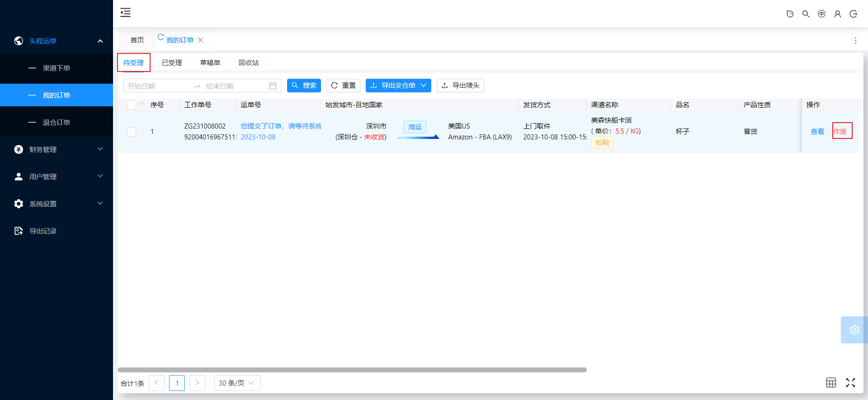Open the three-dot tab options menu
Image resolution: width=868 pixels, height=400 pixels.
tap(855, 41)
